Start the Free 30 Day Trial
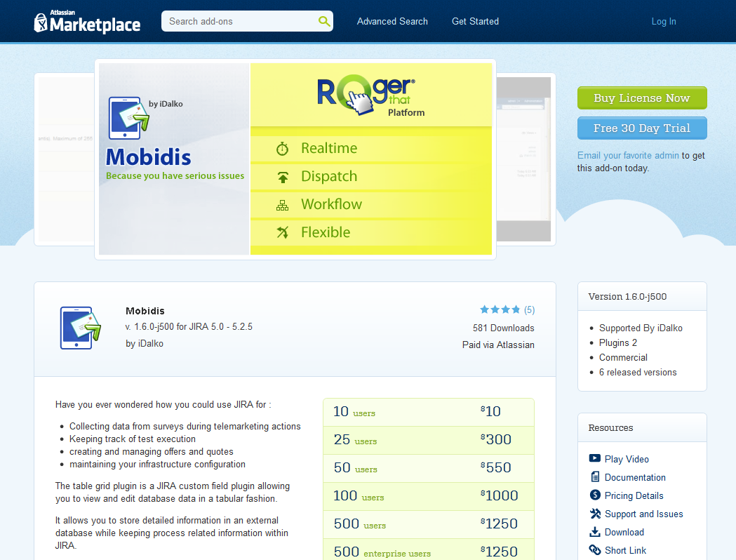The image size is (736, 560). (641, 128)
